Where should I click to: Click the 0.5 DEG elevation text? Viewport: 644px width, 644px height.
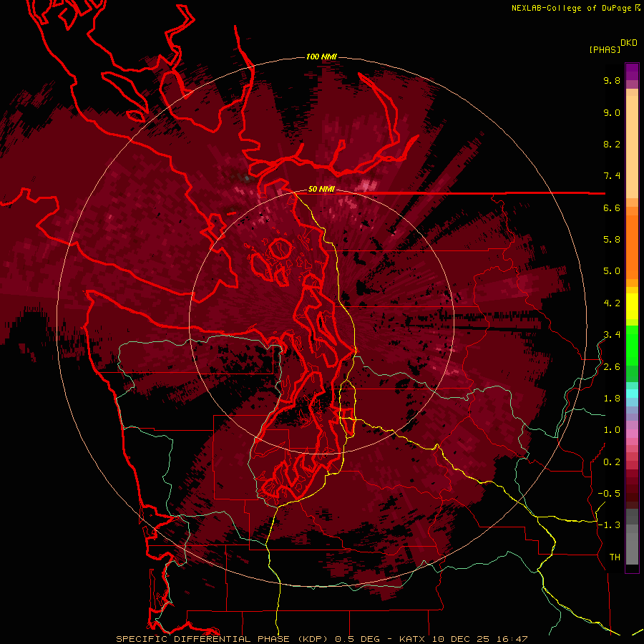click(358, 639)
